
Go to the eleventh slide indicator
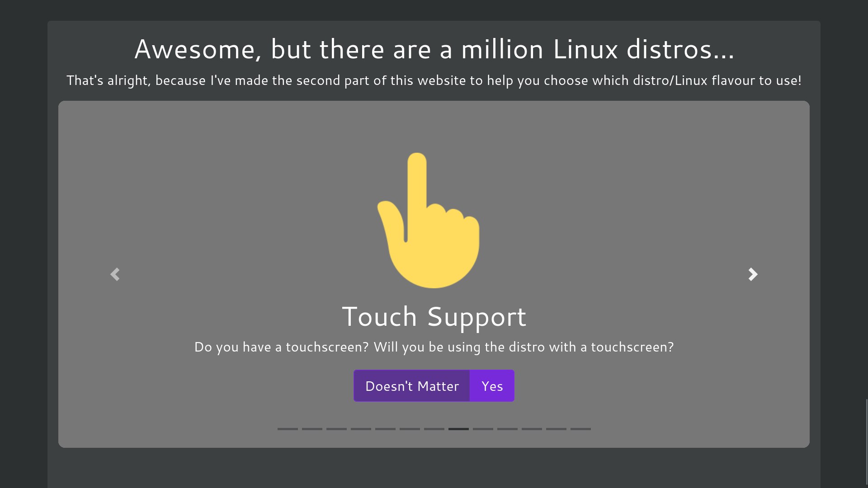532,429
